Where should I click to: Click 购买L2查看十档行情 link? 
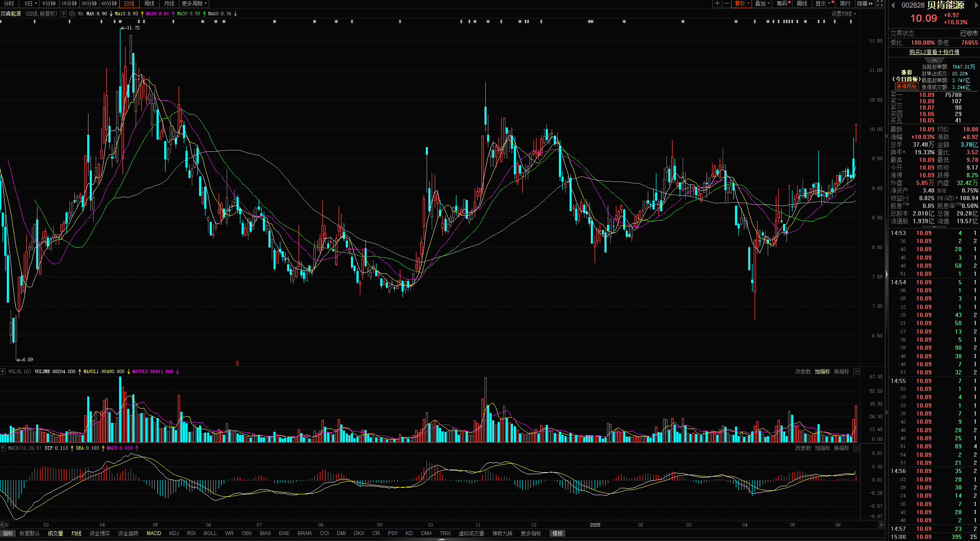[x=934, y=52]
